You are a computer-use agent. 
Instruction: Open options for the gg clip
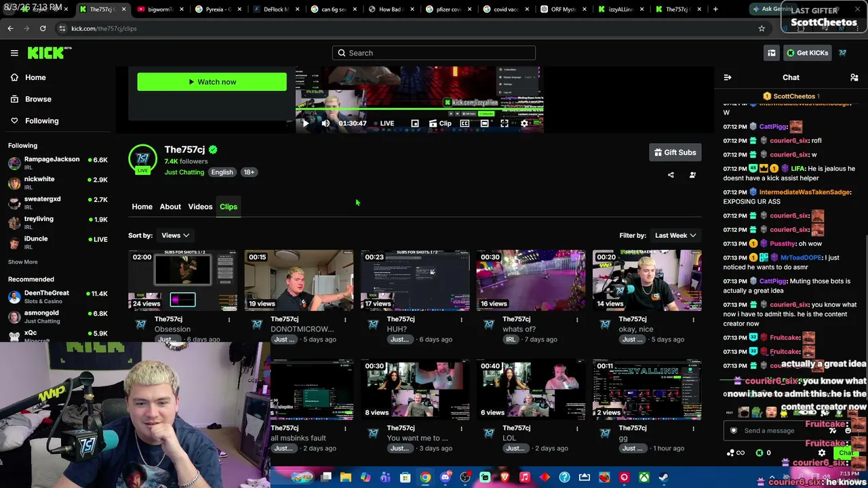[693, 428]
